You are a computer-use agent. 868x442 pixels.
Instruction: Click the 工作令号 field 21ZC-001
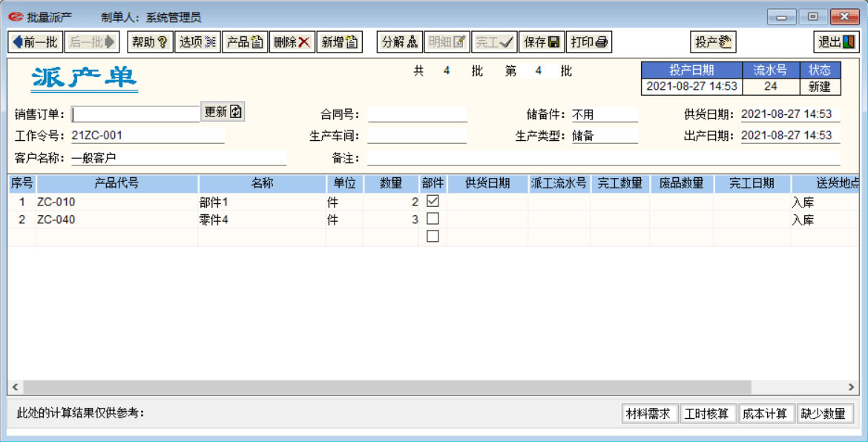(x=148, y=136)
